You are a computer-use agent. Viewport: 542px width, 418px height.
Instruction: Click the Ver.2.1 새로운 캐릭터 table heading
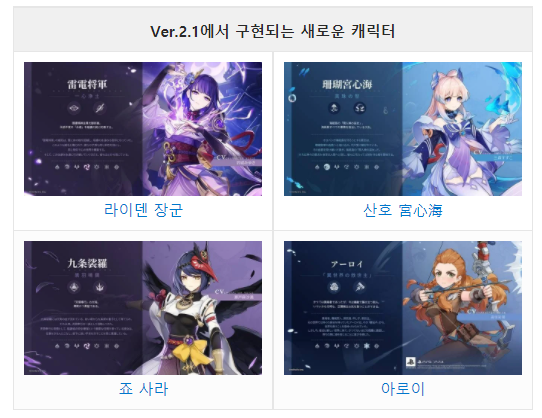pyautogui.click(x=273, y=31)
